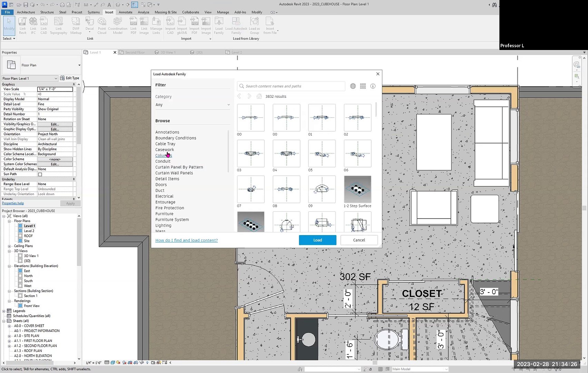The width and height of the screenshot is (588, 373).
Task: Open the Floor Plan type selector dropdown
Action: pyautogui.click(x=79, y=65)
